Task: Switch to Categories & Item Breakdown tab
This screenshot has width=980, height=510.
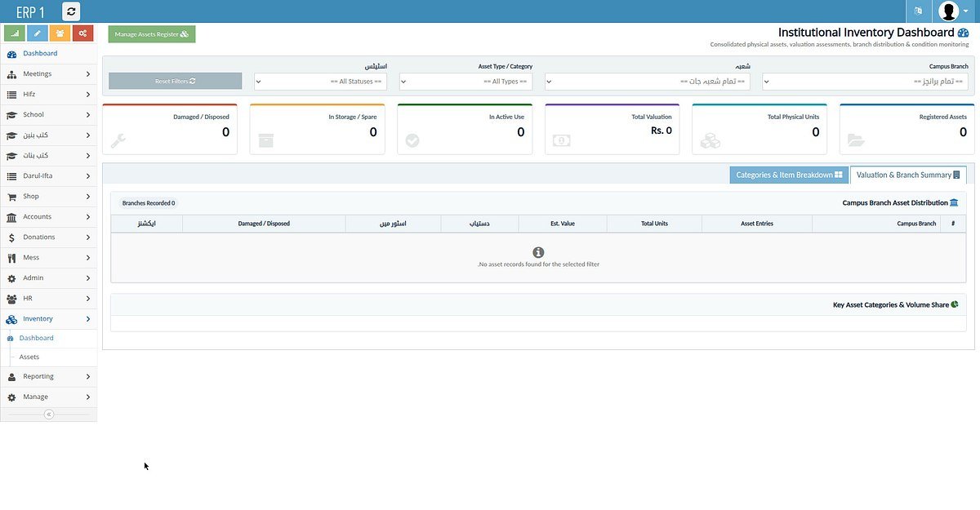Action: [x=789, y=175]
